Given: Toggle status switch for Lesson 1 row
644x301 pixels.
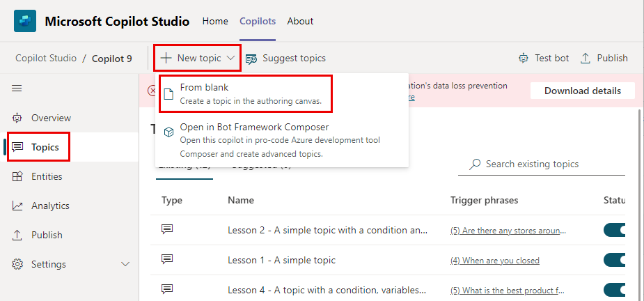Looking at the screenshot, I should pyautogui.click(x=615, y=261).
